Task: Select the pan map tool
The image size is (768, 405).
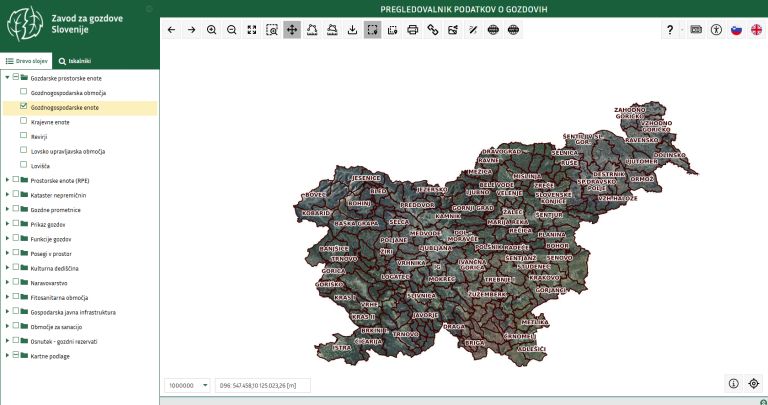Action: 292,30
